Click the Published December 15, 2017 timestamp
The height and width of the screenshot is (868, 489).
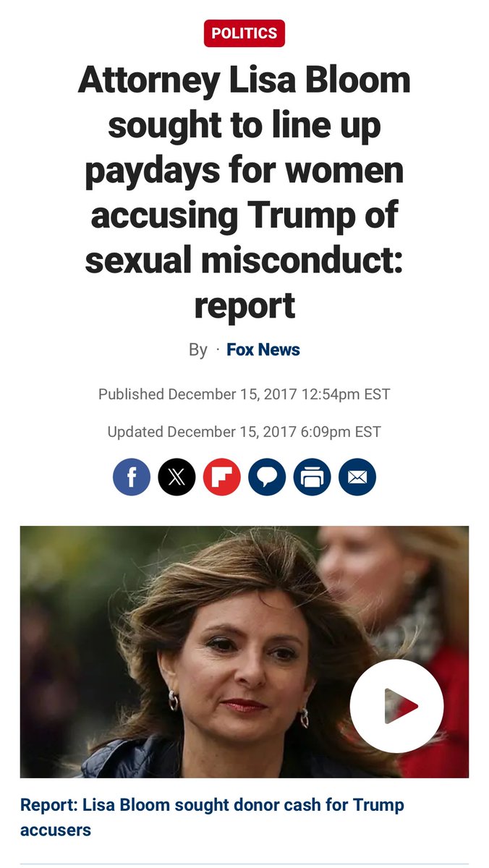click(244, 394)
